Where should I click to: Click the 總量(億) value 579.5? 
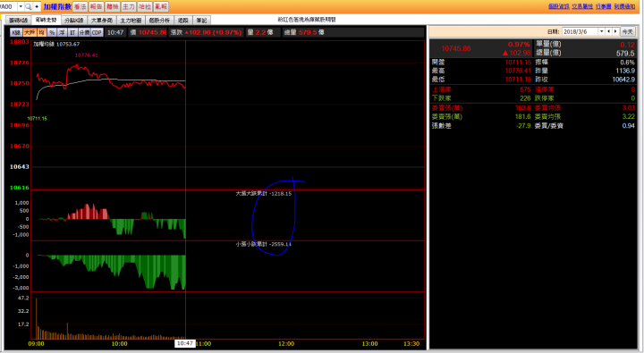click(x=625, y=54)
